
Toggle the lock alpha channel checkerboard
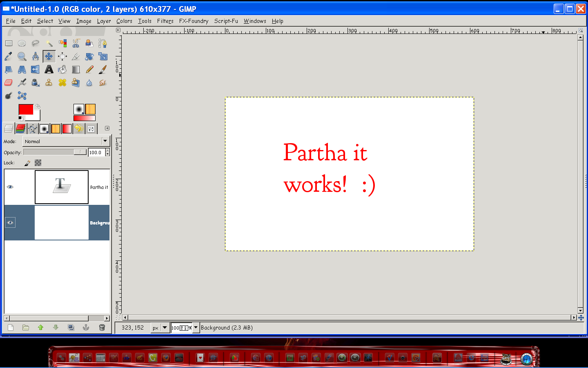[38, 163]
